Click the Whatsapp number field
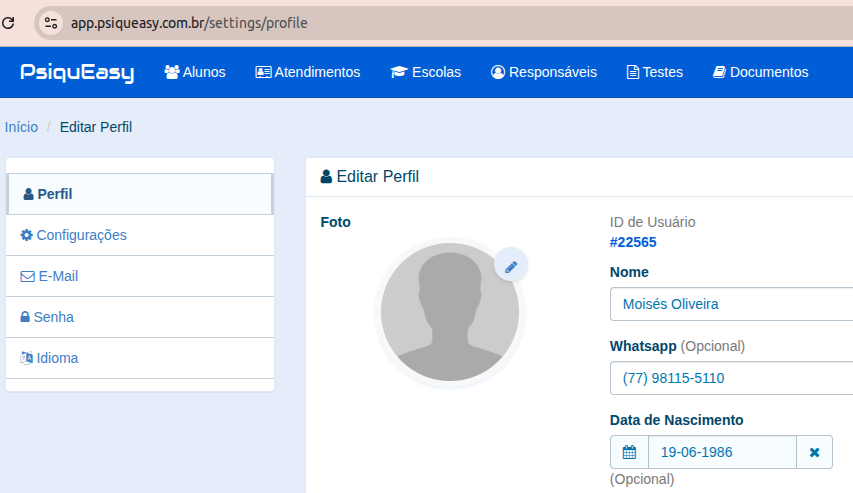 730,378
